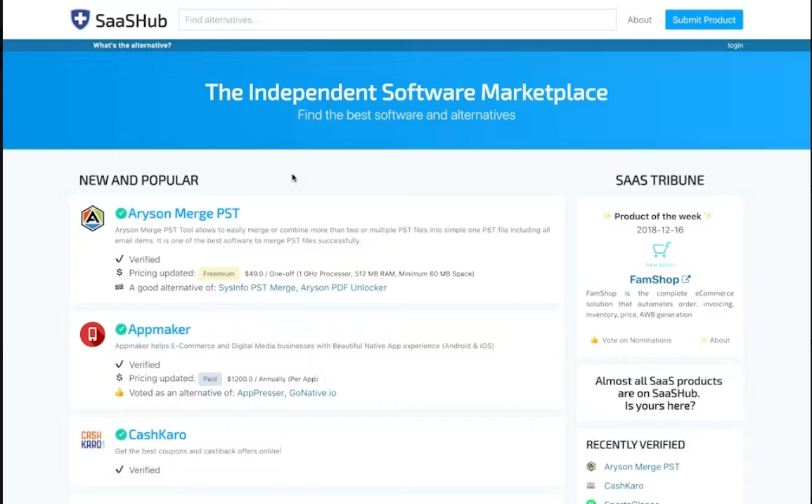Click 'Product of the week' heading

click(657, 216)
